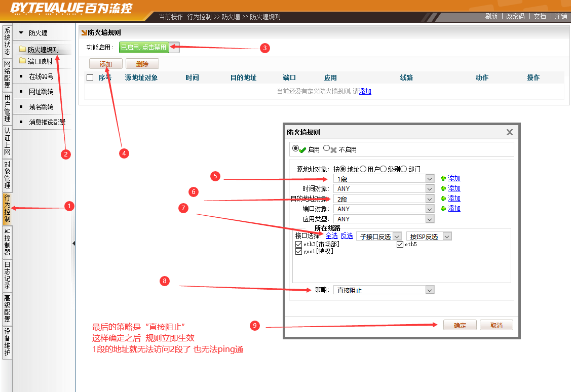
Task: Open the 防火墙规则 folder icon in sidebar
Action: point(22,50)
